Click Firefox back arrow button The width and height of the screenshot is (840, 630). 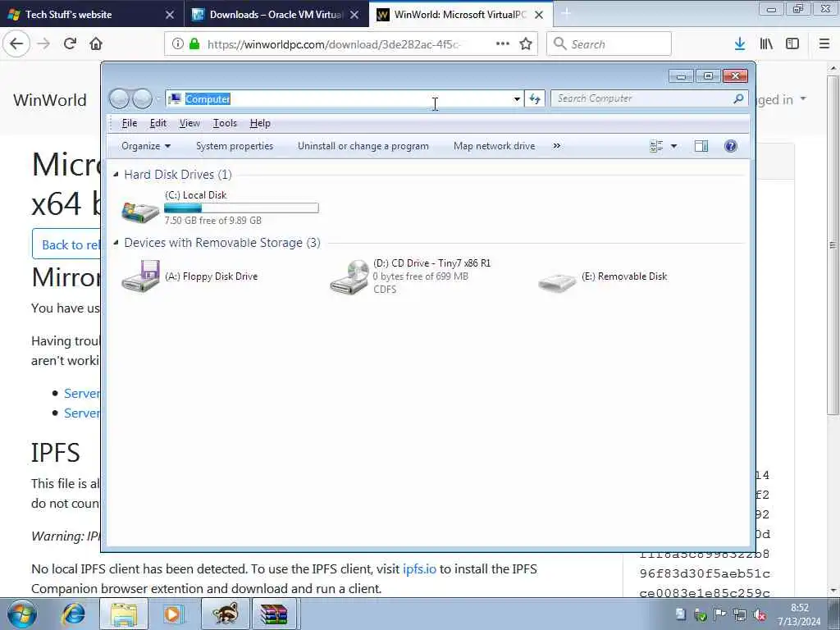point(16,44)
